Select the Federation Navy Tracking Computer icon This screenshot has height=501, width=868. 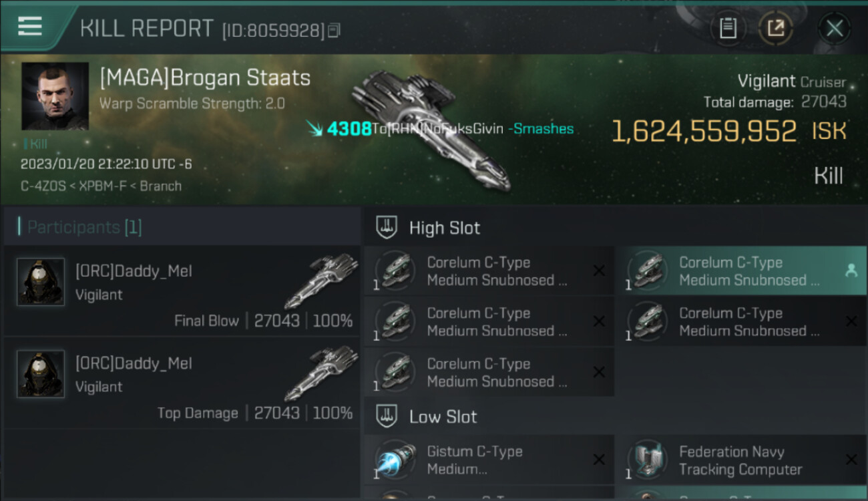(x=647, y=460)
